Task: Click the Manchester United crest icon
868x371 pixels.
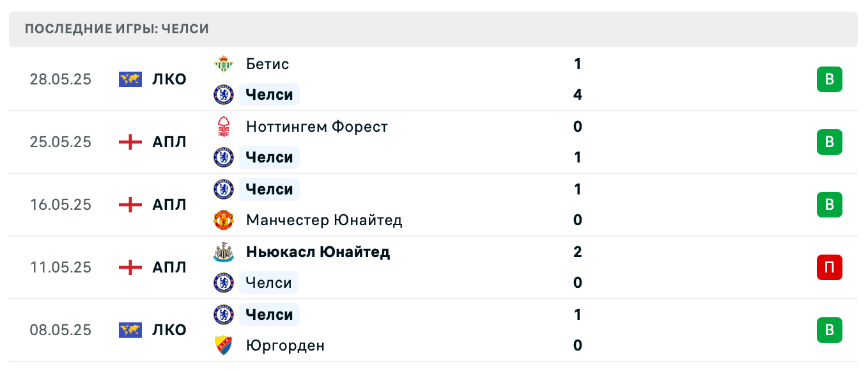Action: tap(224, 220)
